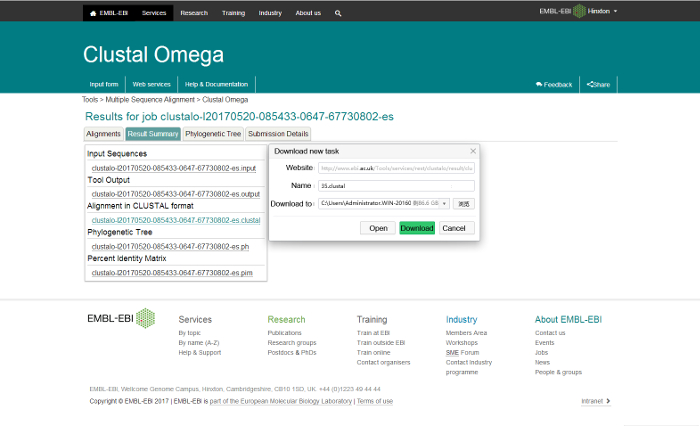Open the .pim percent identity matrix file link

point(172,272)
